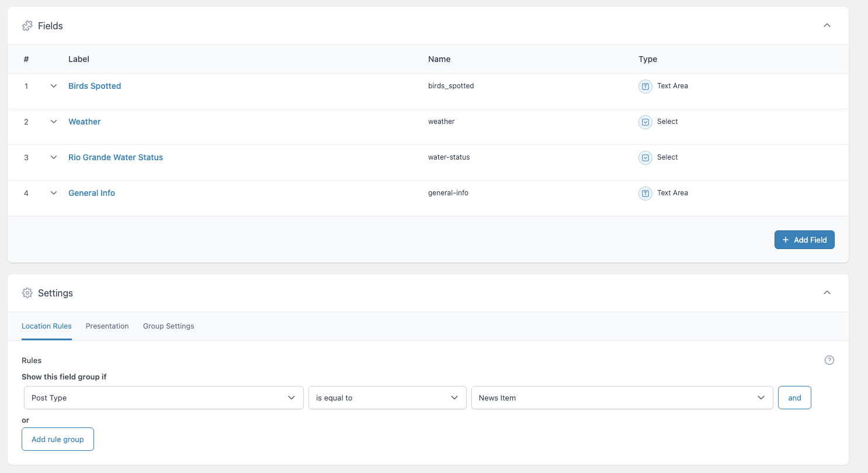Viewport: 868px width, 473px height.
Task: Expand the Birds Spotted field row
Action: [x=54, y=86]
